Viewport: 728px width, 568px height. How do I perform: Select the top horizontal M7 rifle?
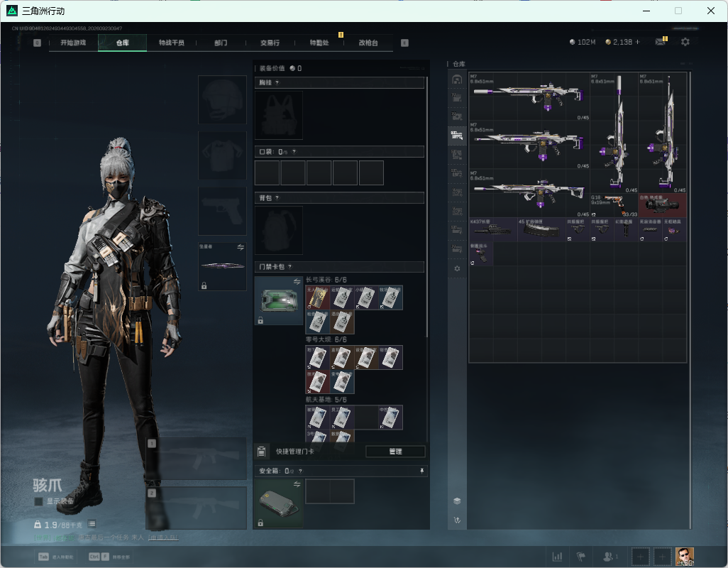coord(529,97)
